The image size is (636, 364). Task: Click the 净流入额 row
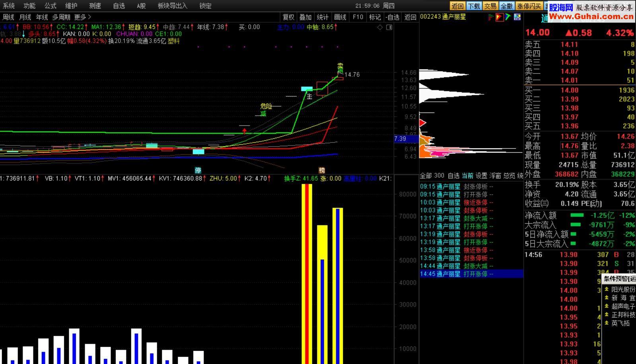pos(580,215)
